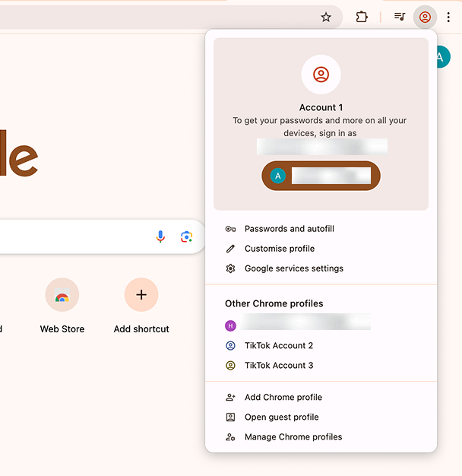Open Google services settings
This screenshot has width=462, height=476.
[x=293, y=268]
